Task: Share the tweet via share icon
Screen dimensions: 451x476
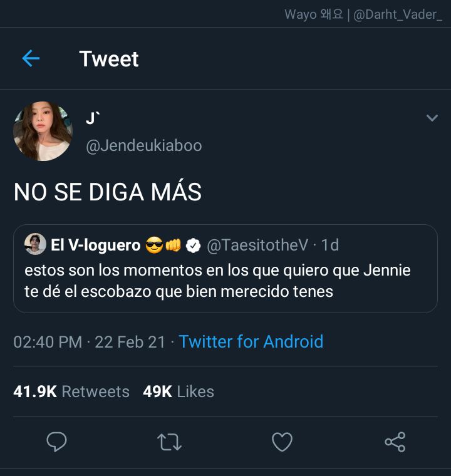Action: [395, 442]
